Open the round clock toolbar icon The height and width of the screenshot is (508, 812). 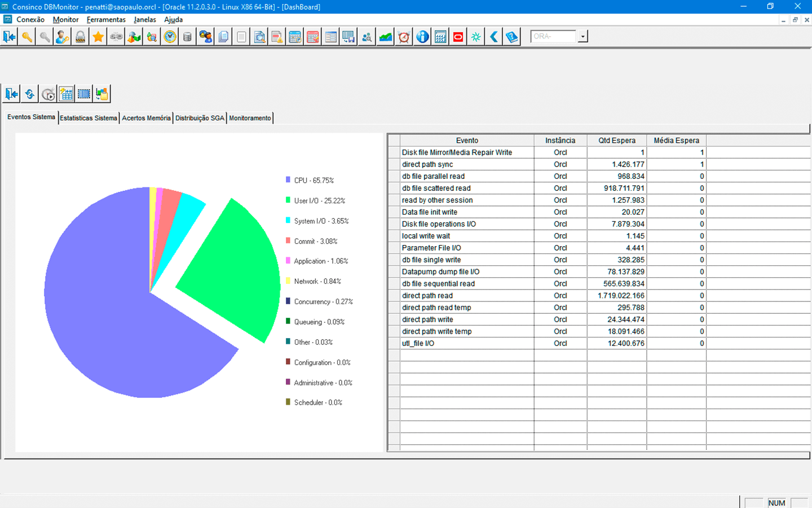170,37
